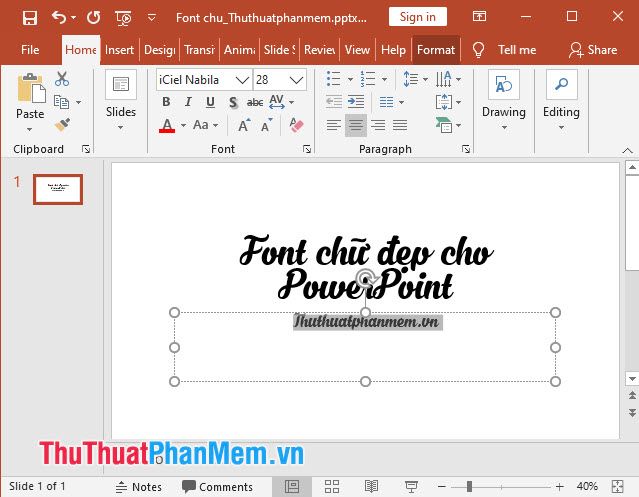This screenshot has height=497, width=639.
Task: Click the Sign in button
Action: (417, 17)
